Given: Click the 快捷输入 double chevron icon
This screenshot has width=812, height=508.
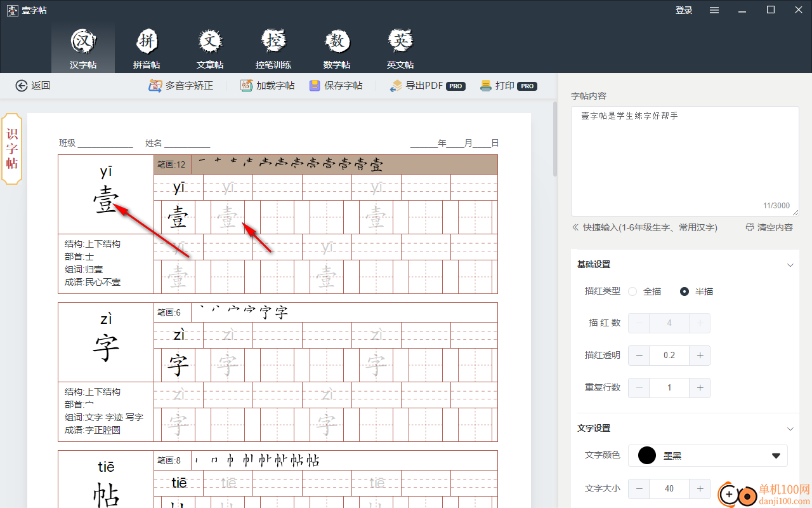Looking at the screenshot, I should (x=576, y=227).
